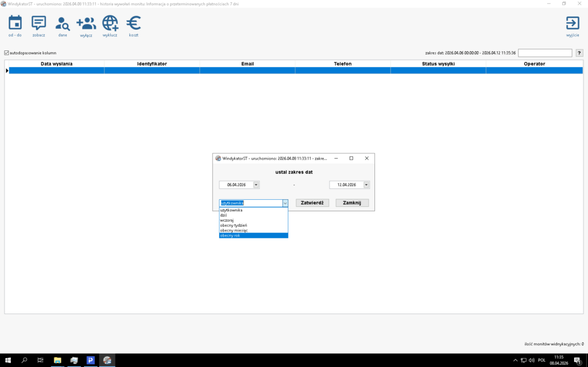Select the 'wyłącz' add users icon

tap(86, 23)
